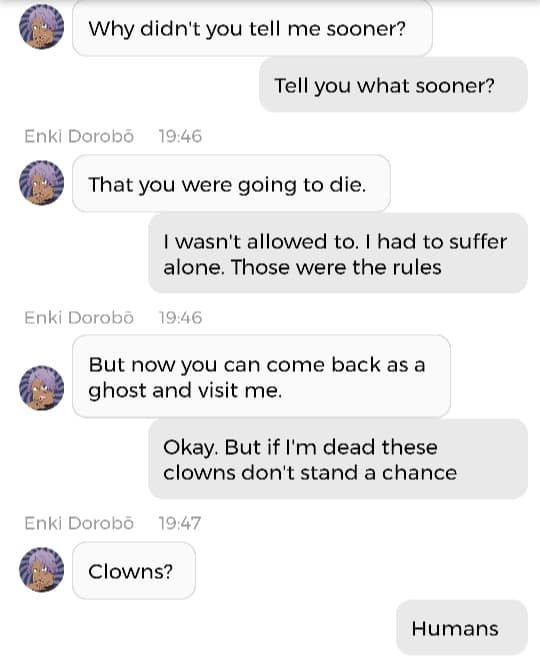Screen dimensions: 540x657
Task: Open Enki Dorobō name above 'Clowns?'
Action: click(x=79, y=523)
